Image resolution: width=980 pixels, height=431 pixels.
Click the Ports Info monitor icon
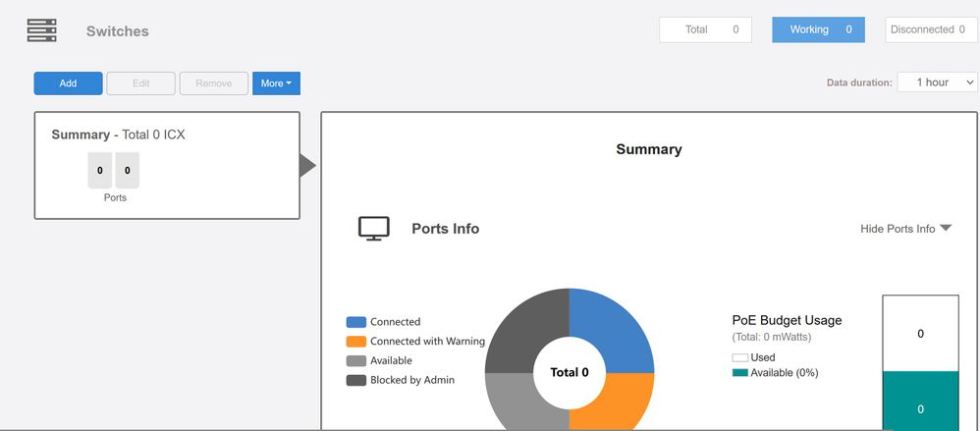(373, 229)
